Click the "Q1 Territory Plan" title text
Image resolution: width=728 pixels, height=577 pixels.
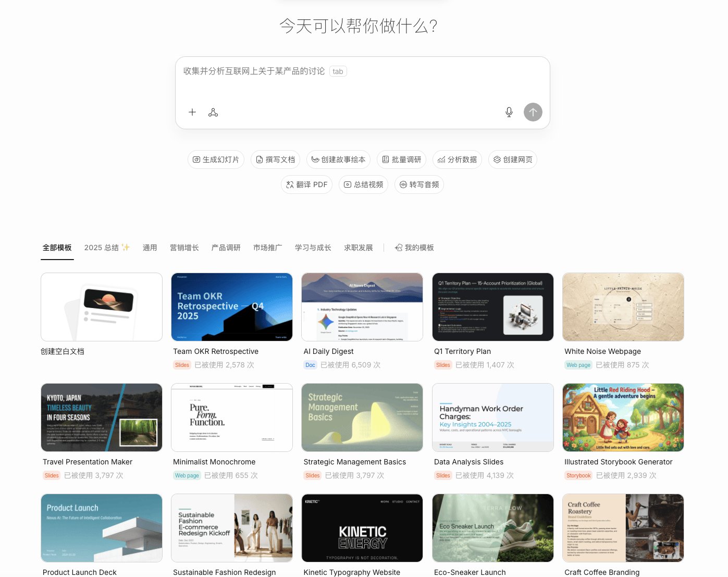(x=463, y=351)
